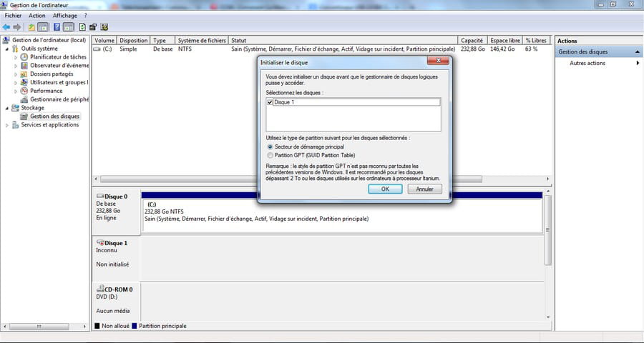Expand the Planificateur de tâches node
This screenshot has height=343, width=644.
[16, 57]
